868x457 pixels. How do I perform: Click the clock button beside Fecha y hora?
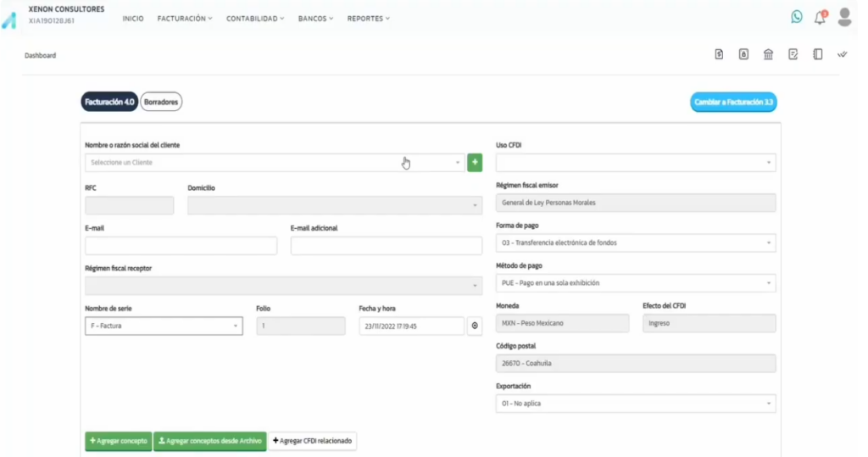click(475, 326)
